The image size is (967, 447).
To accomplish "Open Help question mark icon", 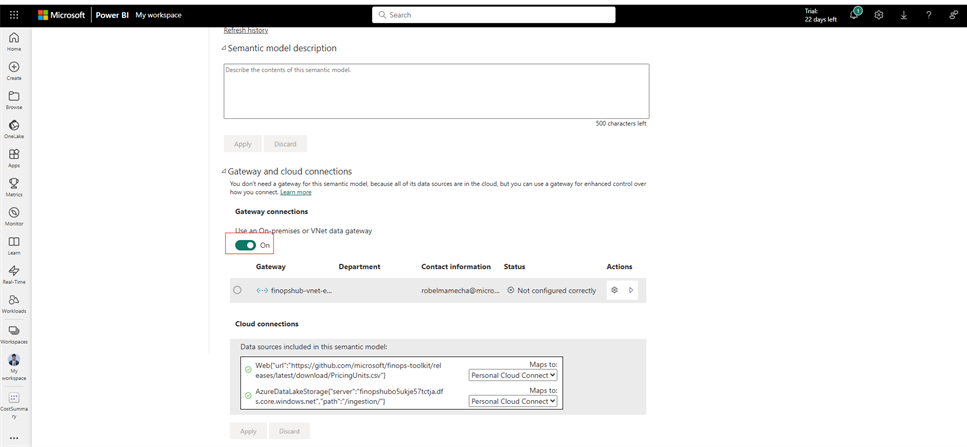I will [929, 15].
